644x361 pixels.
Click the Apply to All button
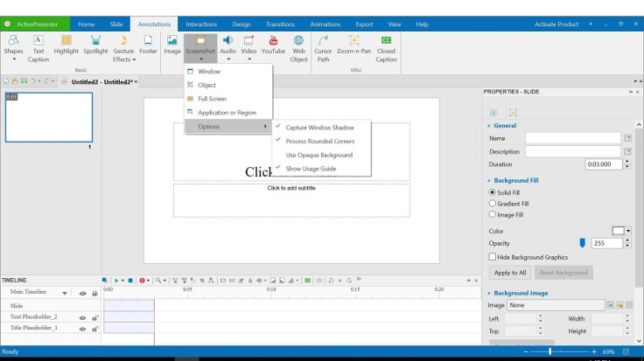[x=510, y=273]
